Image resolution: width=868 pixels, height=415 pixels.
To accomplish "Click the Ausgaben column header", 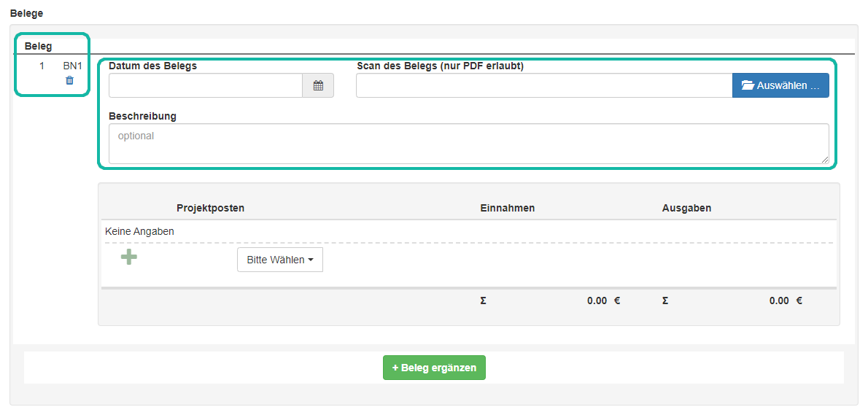I will point(686,208).
